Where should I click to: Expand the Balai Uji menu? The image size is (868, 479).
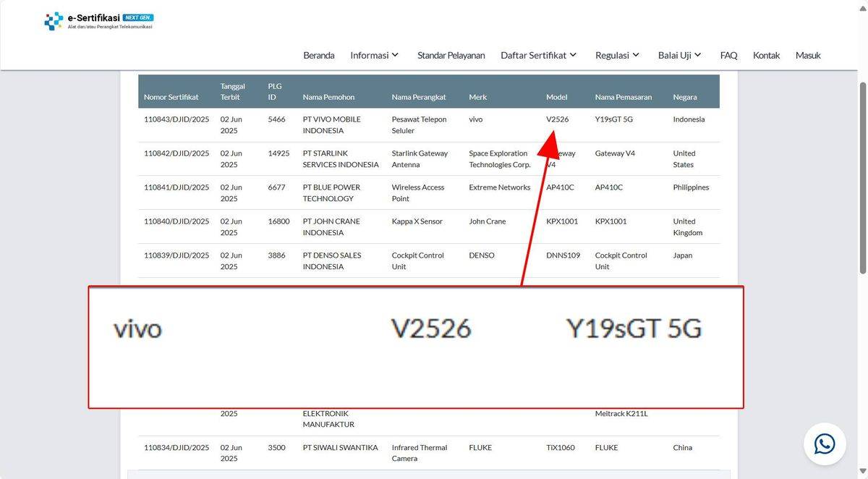(680, 55)
